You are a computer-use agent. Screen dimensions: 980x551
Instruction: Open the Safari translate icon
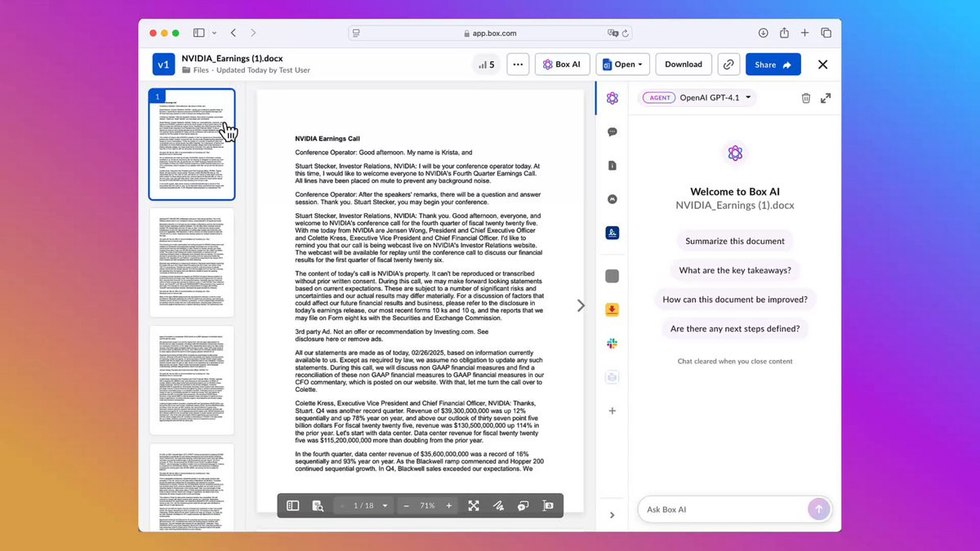(612, 33)
